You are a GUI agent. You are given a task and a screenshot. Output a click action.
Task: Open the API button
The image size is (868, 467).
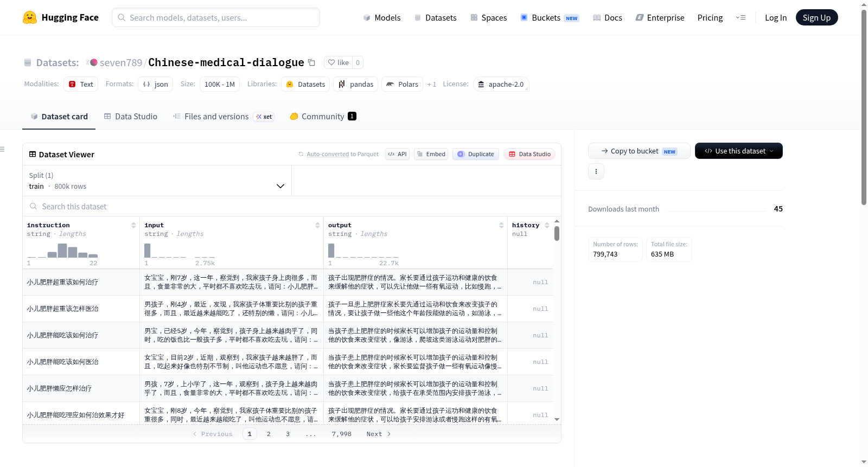tap(397, 154)
